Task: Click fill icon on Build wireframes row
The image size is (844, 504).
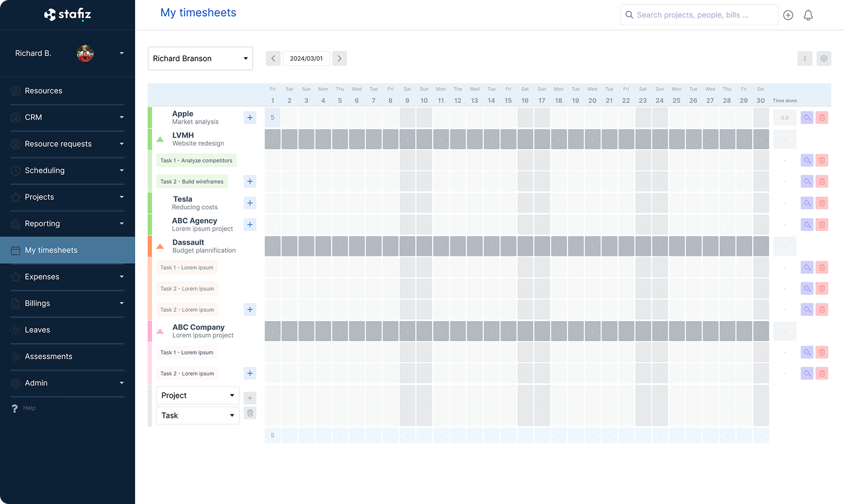Action: tap(807, 181)
